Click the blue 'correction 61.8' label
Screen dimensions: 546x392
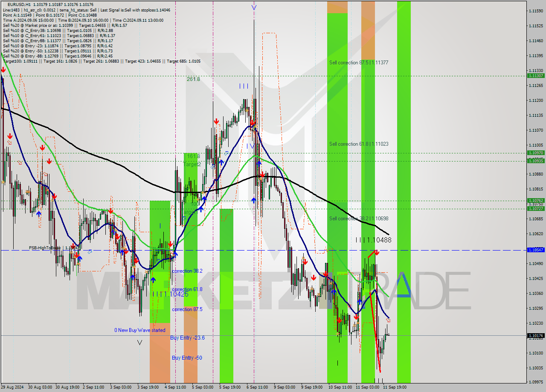click(187, 289)
